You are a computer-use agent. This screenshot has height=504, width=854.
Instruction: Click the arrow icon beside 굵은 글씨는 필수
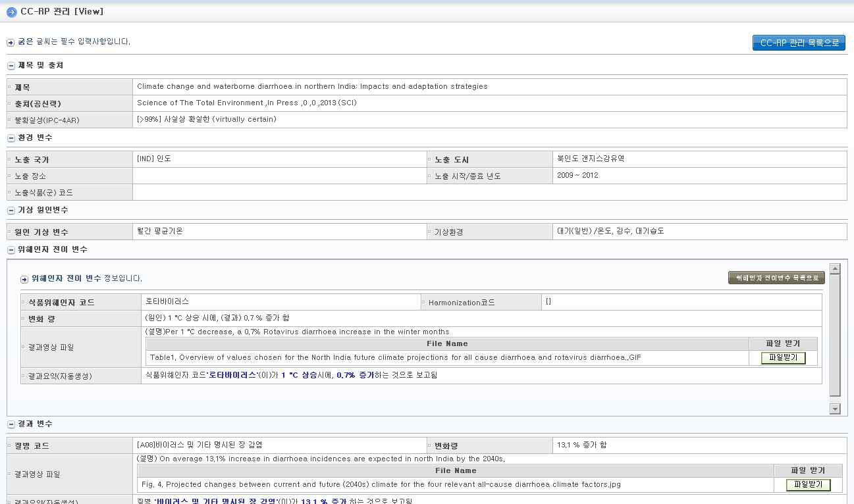pos(11,42)
